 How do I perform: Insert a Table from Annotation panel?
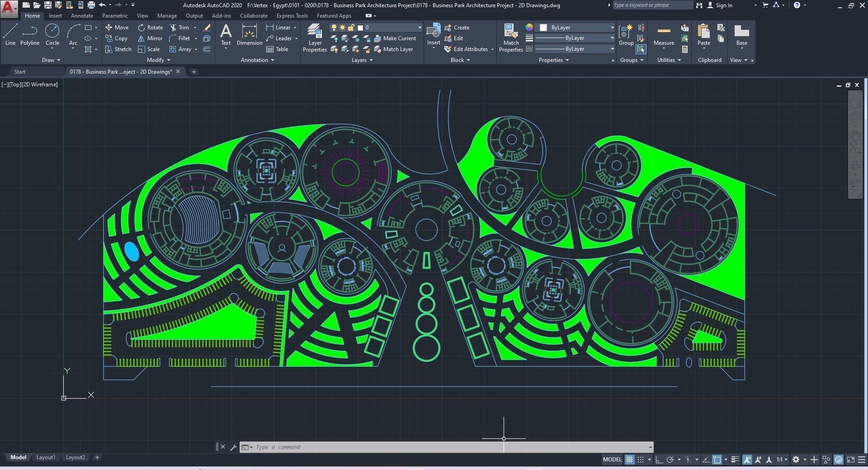[277, 49]
